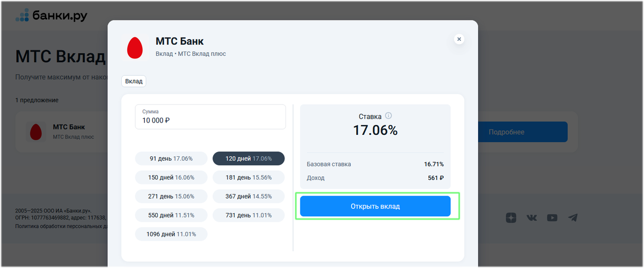Click the info icon next to Ставка
Screen dimensions: 644x268
click(389, 115)
